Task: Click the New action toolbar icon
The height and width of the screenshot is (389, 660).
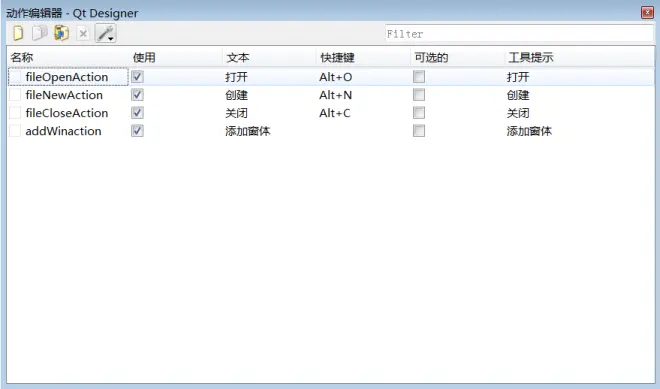Action: tap(18, 33)
